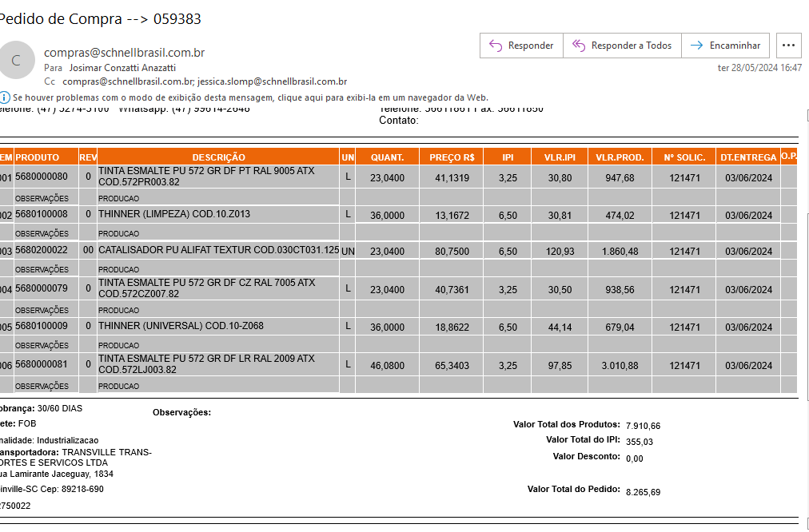Click the DT.ENTREGA column header
Image resolution: width=809 pixels, height=532 pixels.
click(x=747, y=157)
